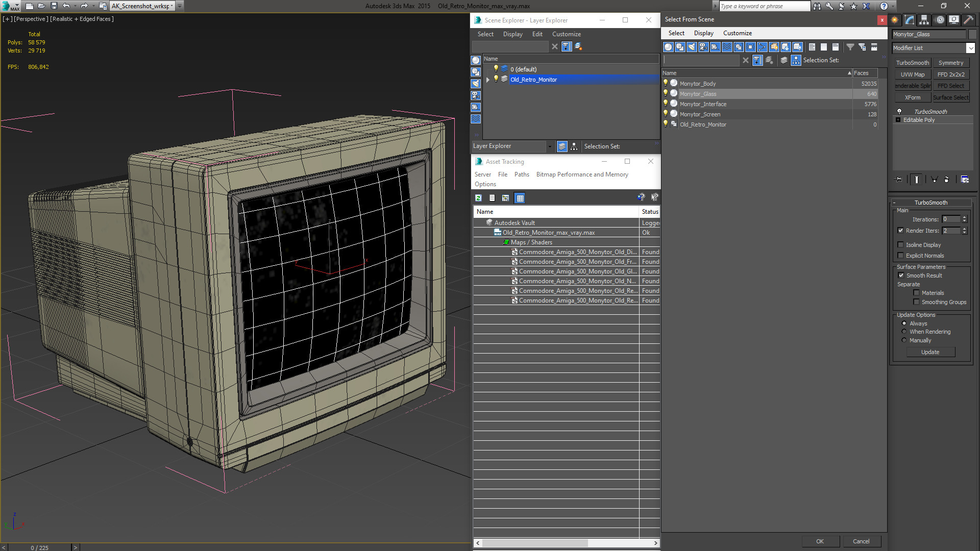Select Manually update radio option
The width and height of the screenshot is (980, 551).
click(904, 340)
